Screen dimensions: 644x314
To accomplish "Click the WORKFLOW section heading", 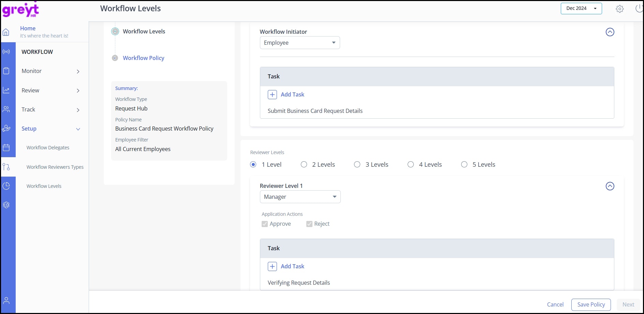I will click(37, 52).
